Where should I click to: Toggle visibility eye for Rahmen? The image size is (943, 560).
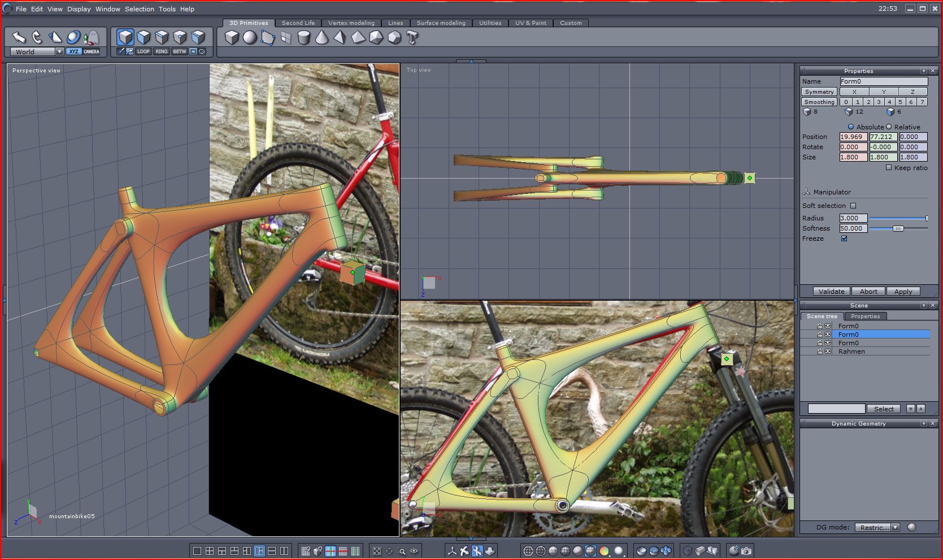(x=828, y=351)
